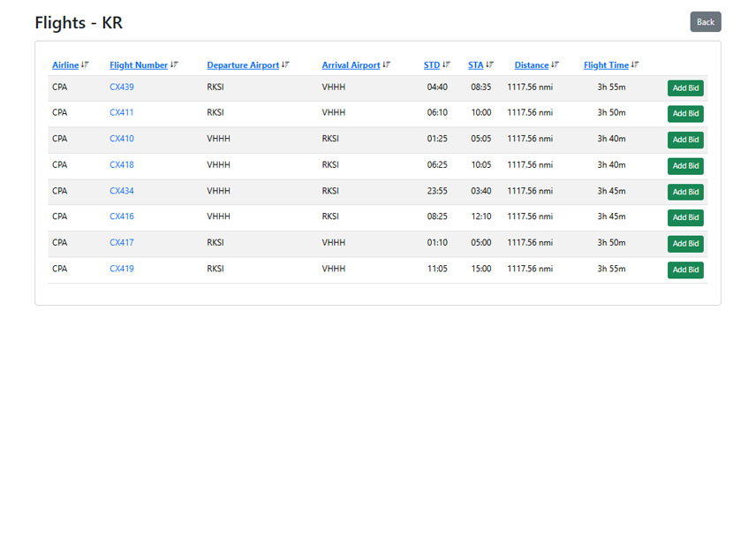
Task: Add bid for flight CX439
Action: coord(685,87)
